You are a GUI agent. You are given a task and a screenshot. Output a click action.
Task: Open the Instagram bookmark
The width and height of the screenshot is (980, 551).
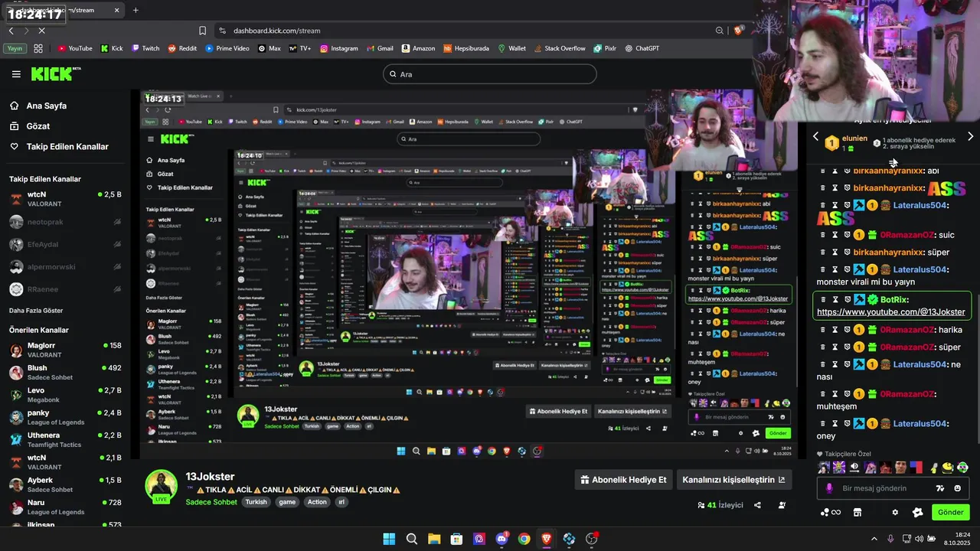339,48
